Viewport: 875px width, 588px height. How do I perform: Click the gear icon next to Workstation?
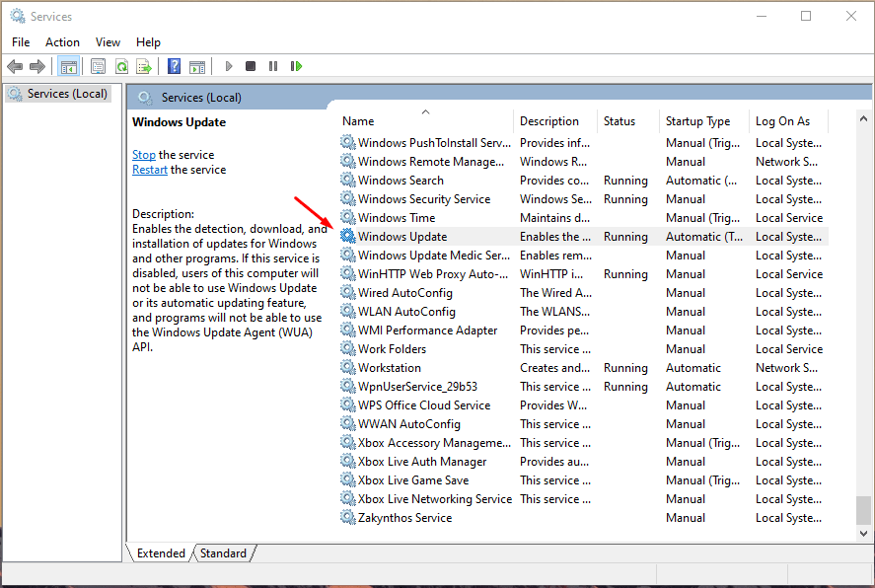click(348, 367)
